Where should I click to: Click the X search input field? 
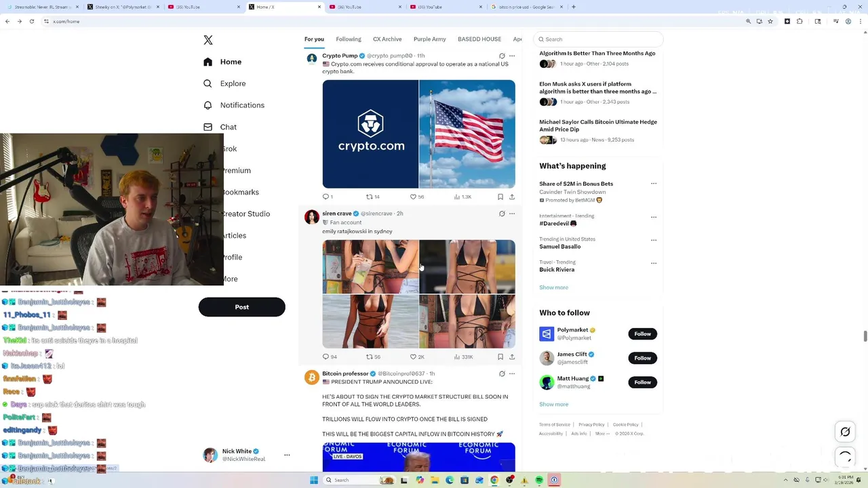pos(598,39)
